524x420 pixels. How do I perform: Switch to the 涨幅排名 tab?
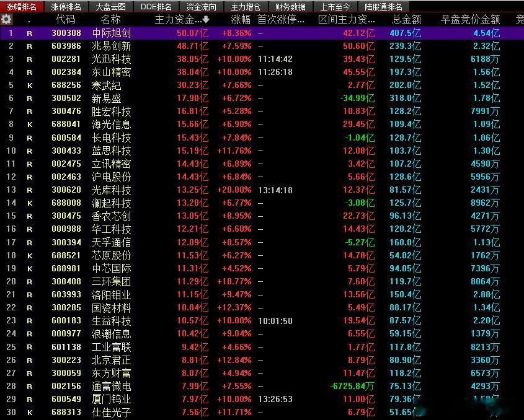pos(22,7)
